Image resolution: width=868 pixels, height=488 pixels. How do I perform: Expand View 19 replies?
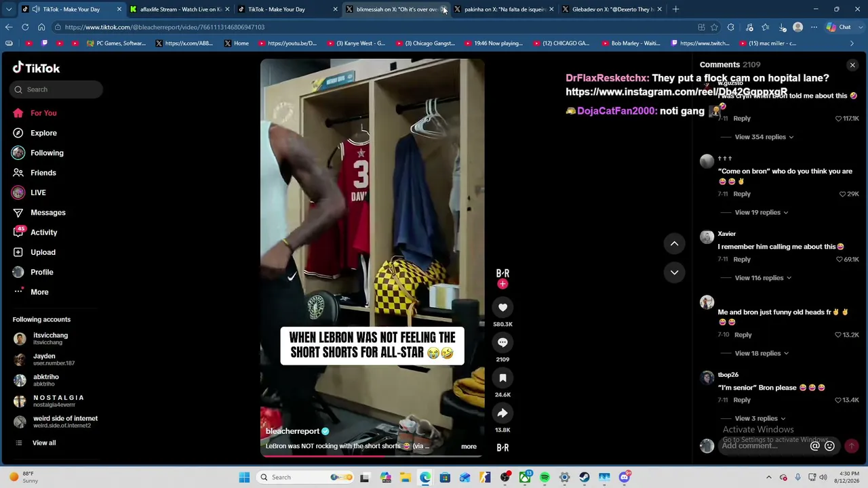coord(761,212)
